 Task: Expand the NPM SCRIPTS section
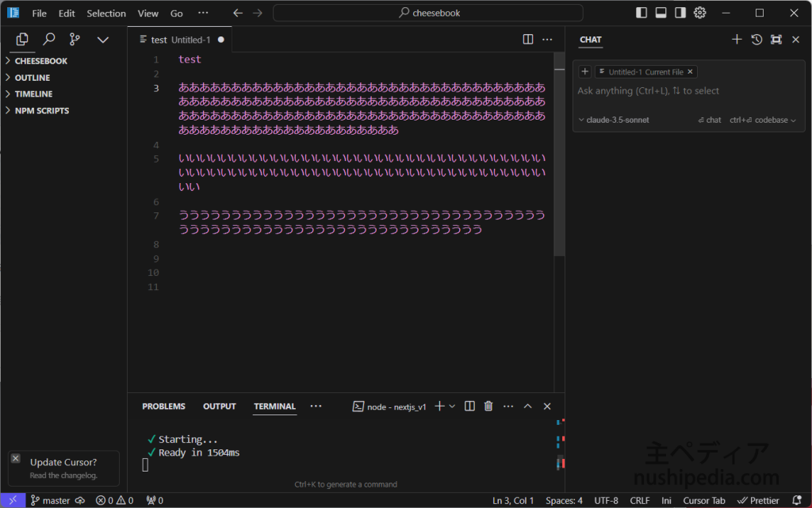tap(41, 111)
